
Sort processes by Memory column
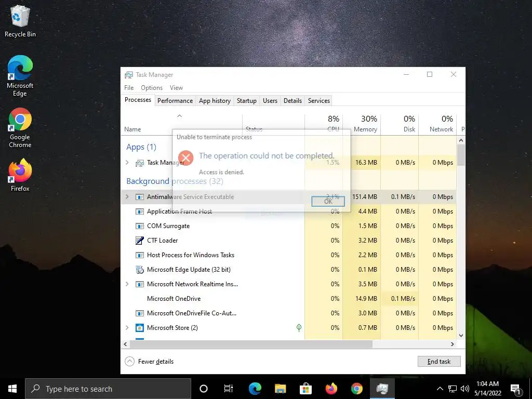click(x=362, y=124)
